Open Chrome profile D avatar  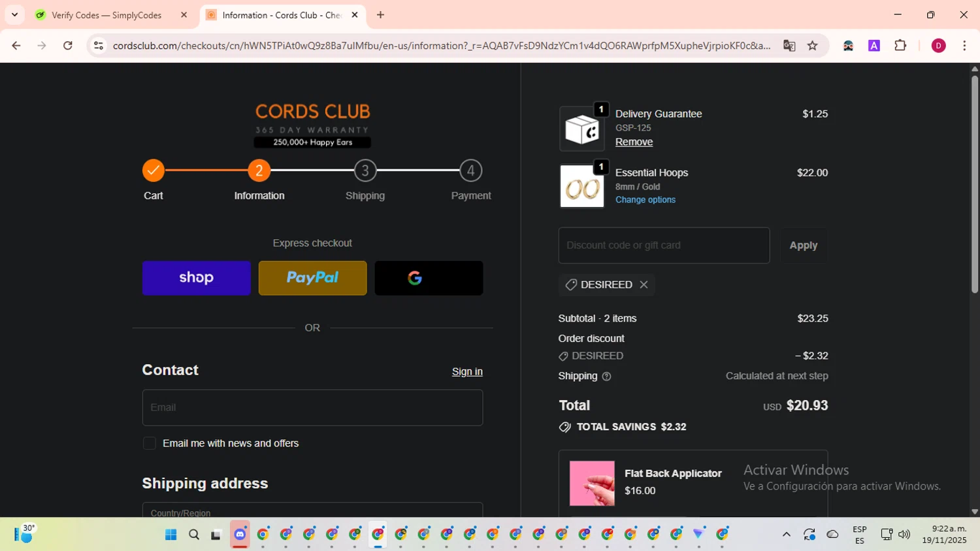[x=938, y=46]
